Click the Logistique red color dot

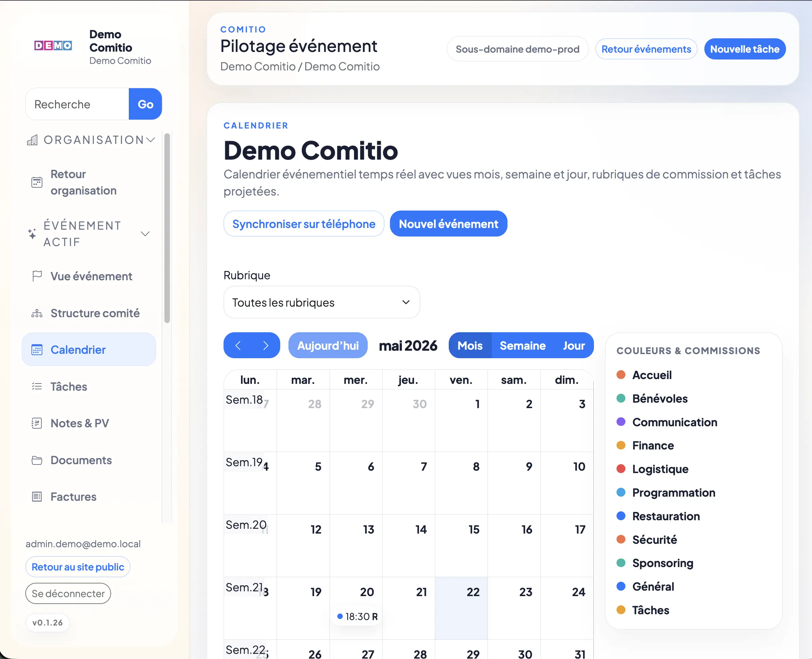[621, 469]
